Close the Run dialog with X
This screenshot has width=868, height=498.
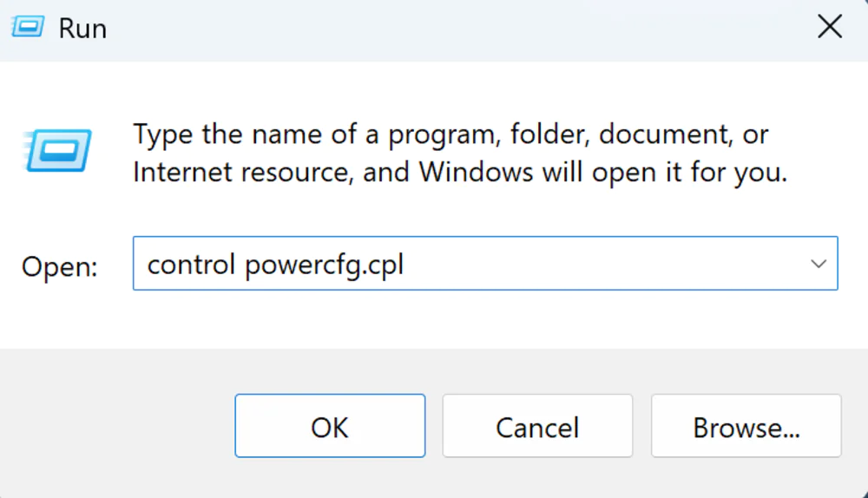[x=830, y=27]
